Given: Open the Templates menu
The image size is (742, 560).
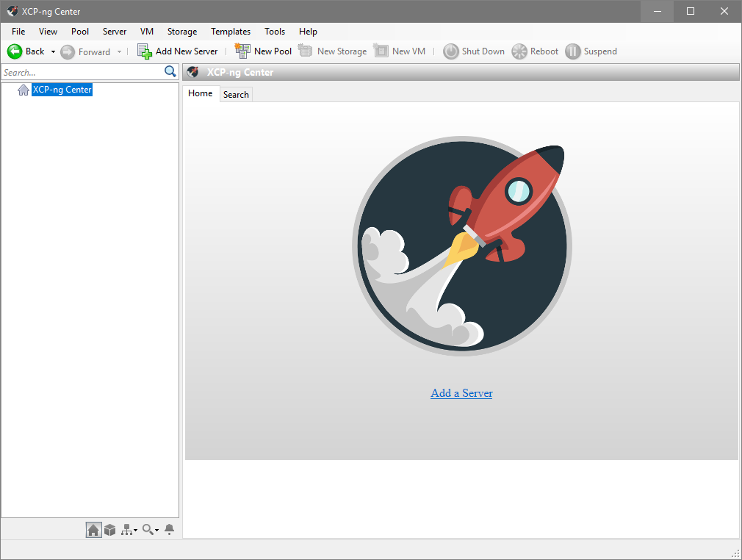Looking at the screenshot, I should pos(231,32).
